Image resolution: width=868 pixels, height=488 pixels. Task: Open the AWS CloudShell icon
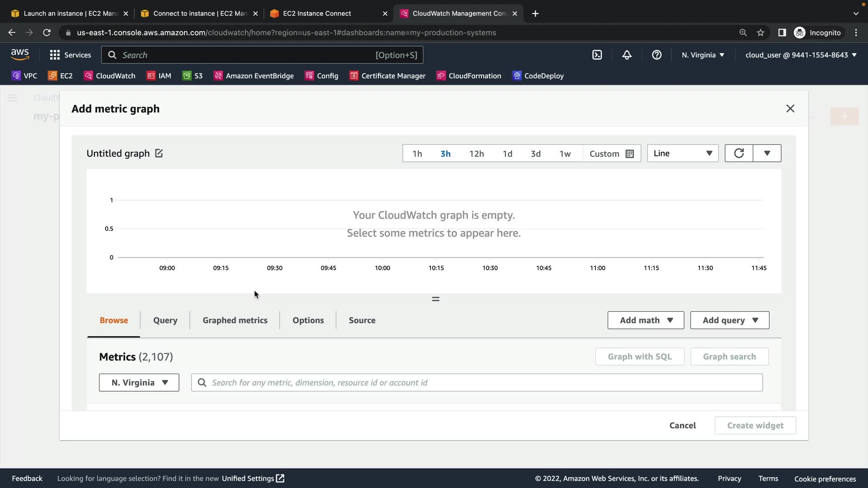(x=597, y=55)
